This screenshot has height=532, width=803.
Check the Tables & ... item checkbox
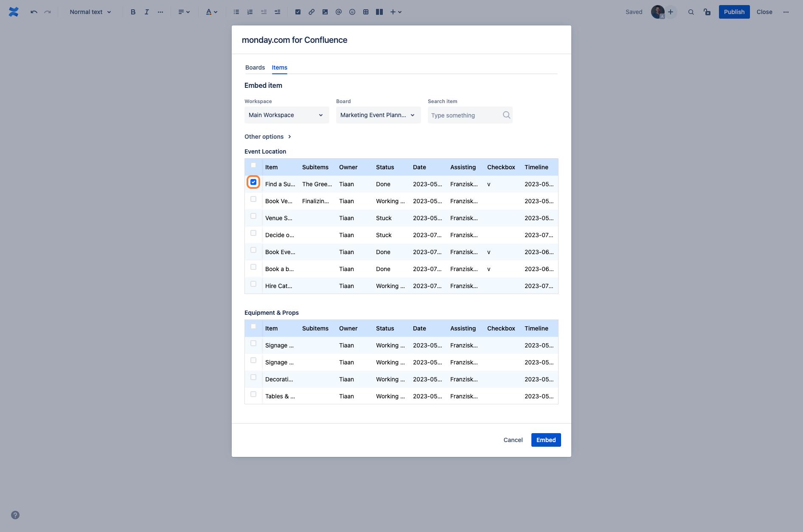[253, 394]
